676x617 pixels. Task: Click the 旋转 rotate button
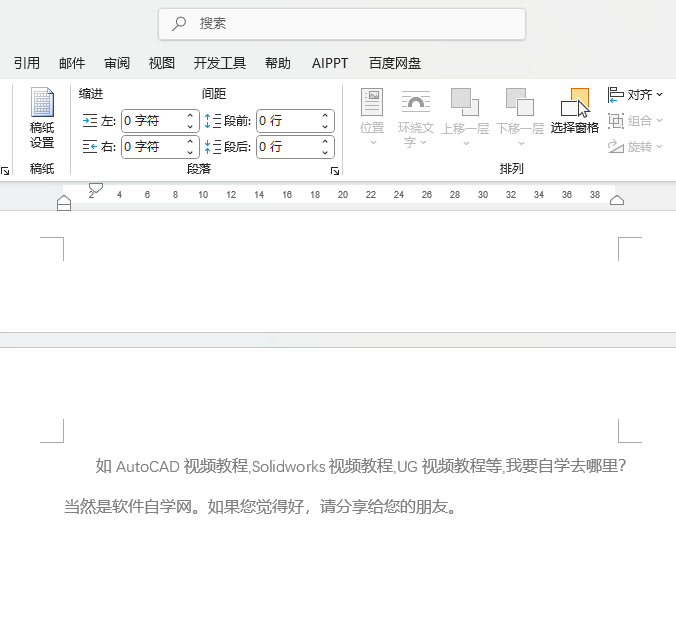coord(635,147)
